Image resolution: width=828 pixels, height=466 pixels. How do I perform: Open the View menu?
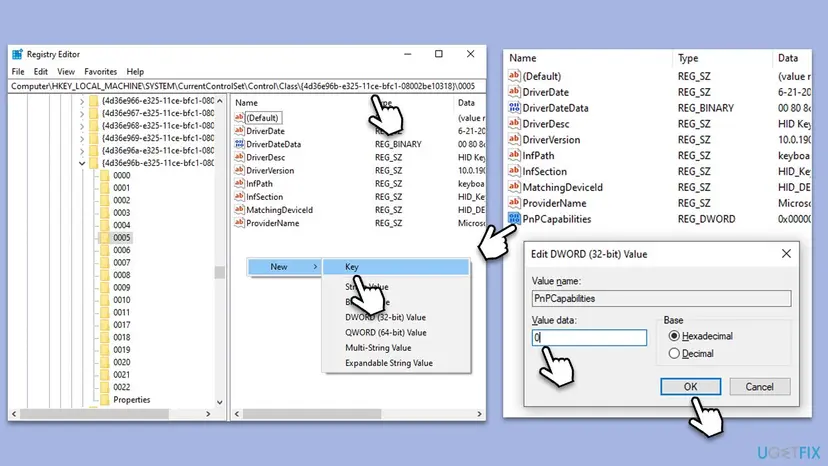66,71
